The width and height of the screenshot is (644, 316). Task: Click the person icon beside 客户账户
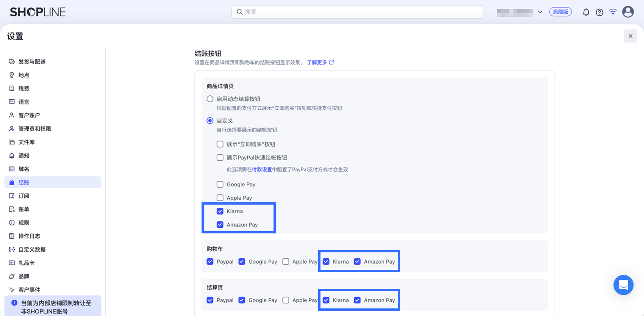click(12, 115)
